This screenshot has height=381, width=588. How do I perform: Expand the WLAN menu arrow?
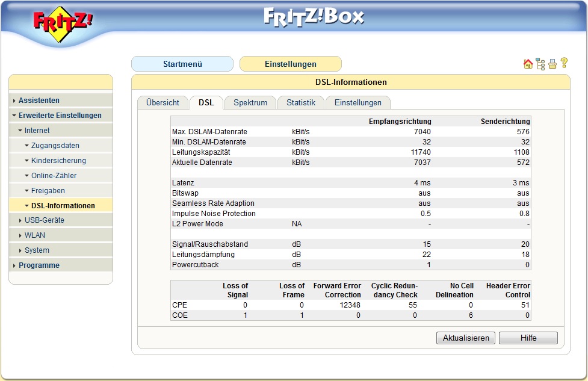20,235
